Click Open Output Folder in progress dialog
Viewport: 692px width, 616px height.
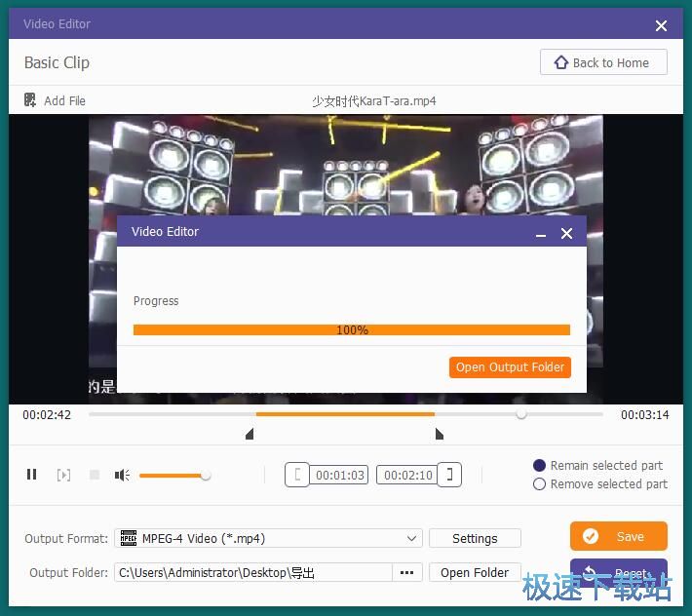tap(510, 367)
